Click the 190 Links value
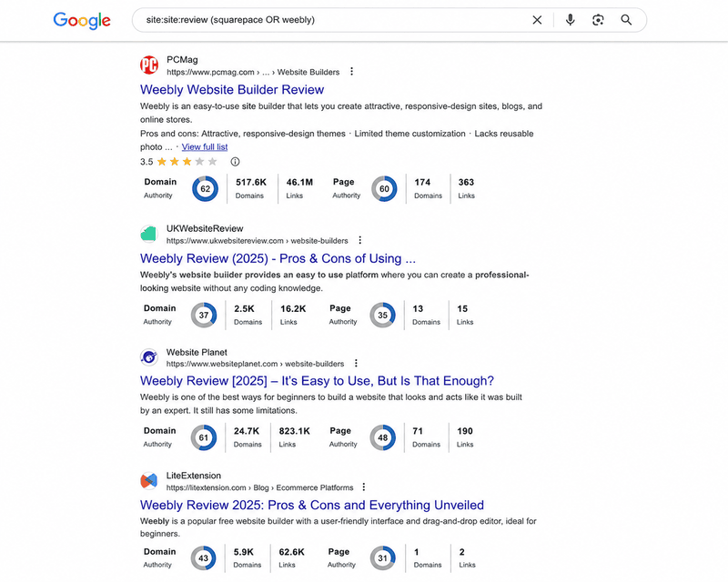This screenshot has width=728, height=582. tap(465, 431)
